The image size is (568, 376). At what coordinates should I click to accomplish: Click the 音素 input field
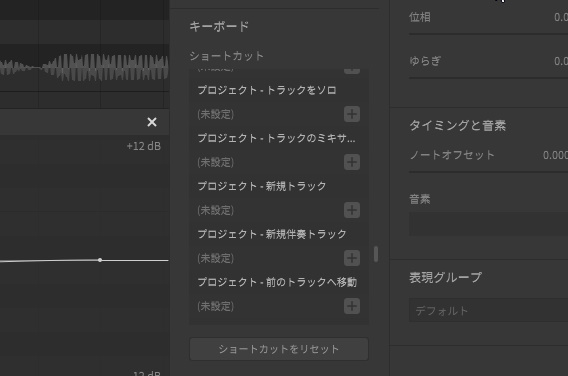[x=488, y=224]
